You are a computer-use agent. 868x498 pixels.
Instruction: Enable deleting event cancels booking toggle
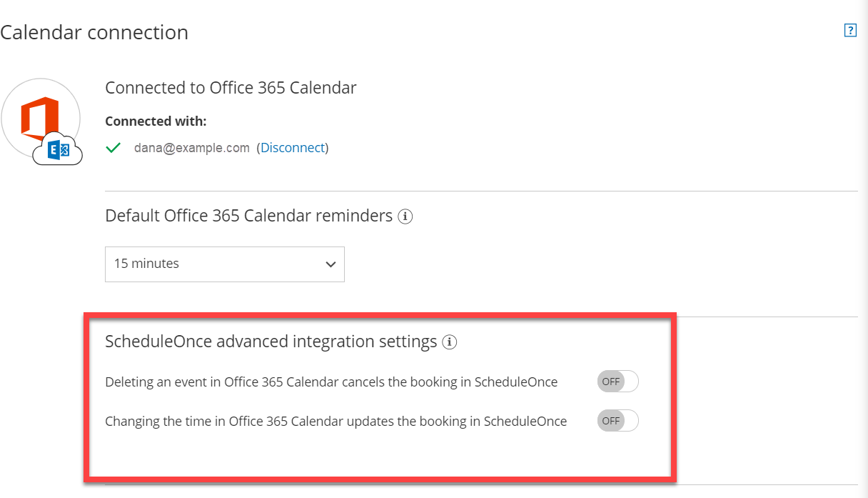pos(617,382)
